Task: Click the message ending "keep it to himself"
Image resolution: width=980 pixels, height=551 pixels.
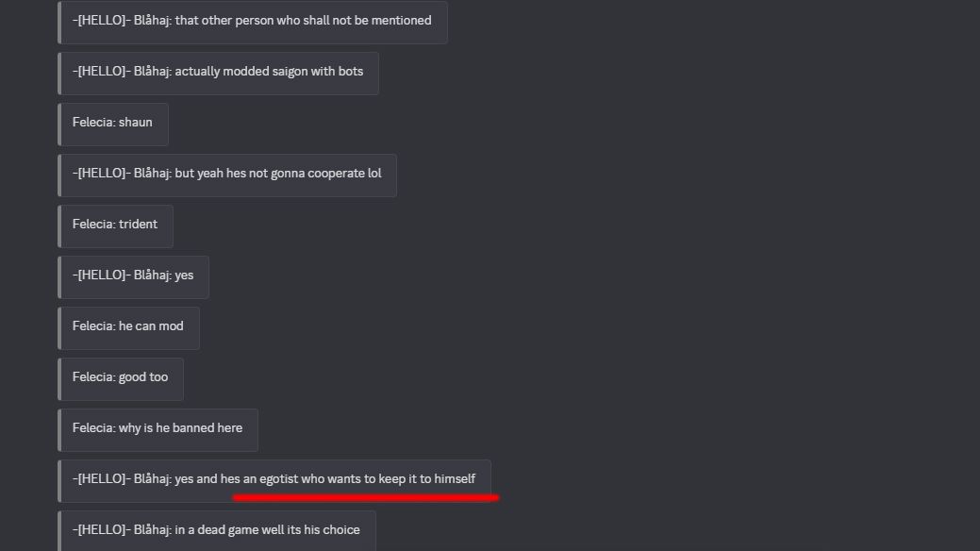Action: coord(274,479)
